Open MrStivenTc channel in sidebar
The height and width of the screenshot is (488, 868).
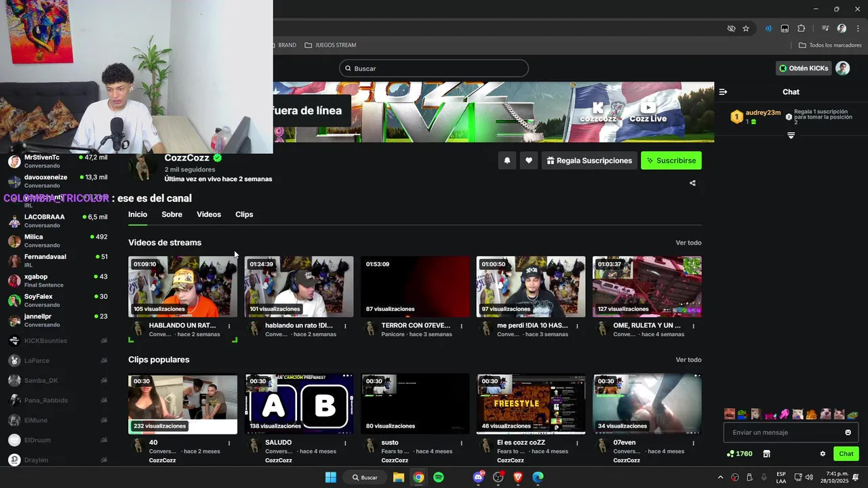pyautogui.click(x=58, y=161)
